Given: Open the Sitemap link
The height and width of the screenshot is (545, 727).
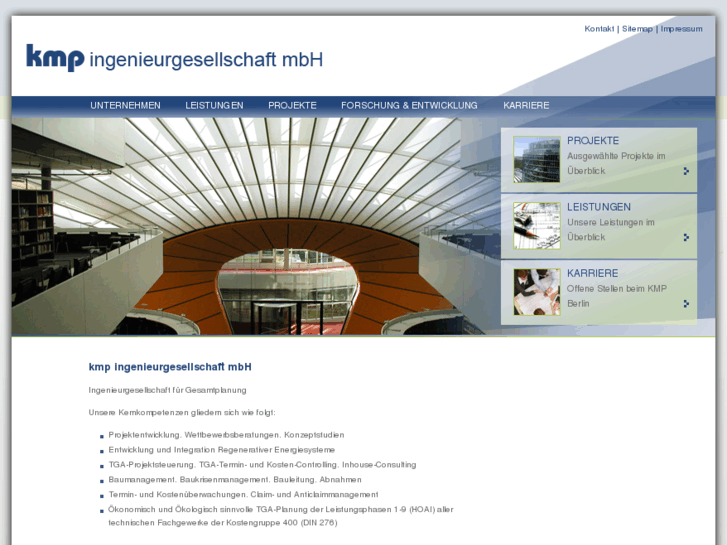Looking at the screenshot, I should coord(637,29).
